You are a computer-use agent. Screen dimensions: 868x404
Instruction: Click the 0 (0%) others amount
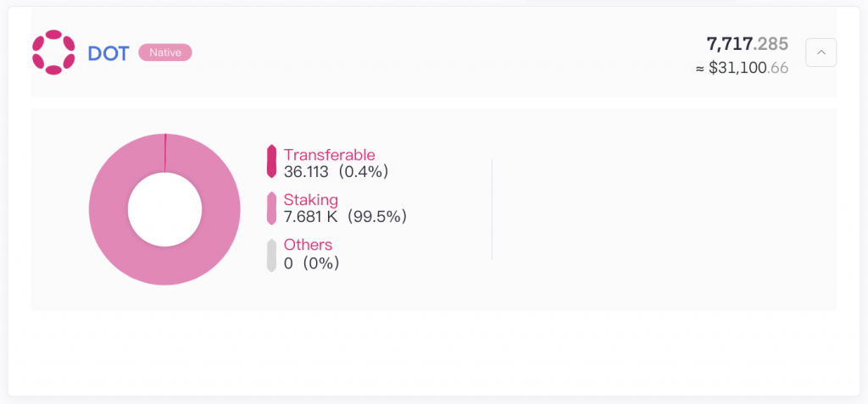point(312,263)
